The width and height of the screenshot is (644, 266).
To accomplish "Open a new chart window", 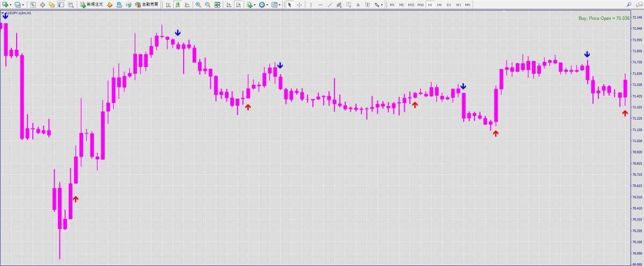I will (5, 5).
